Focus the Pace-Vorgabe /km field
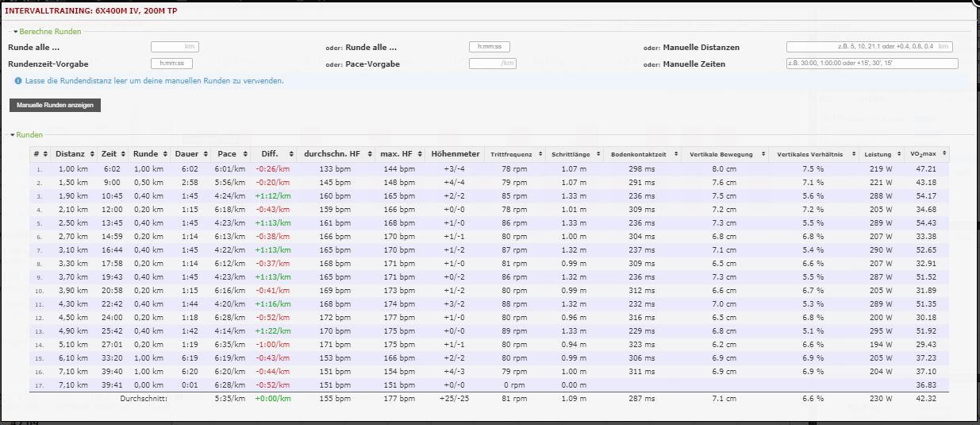This screenshot has height=425, width=980. point(492,64)
